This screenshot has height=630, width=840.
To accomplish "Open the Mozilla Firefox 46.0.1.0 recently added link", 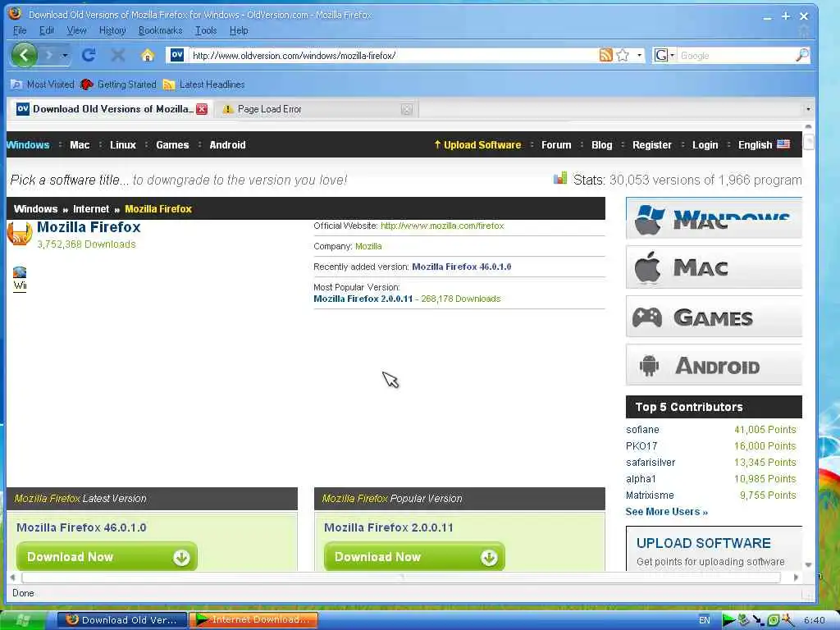I will click(x=461, y=267).
